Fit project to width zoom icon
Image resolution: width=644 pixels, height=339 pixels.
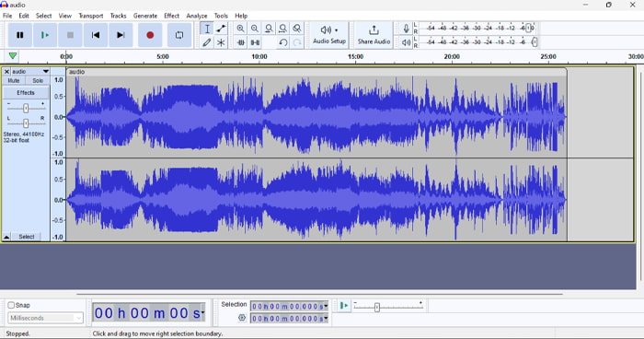(282, 29)
